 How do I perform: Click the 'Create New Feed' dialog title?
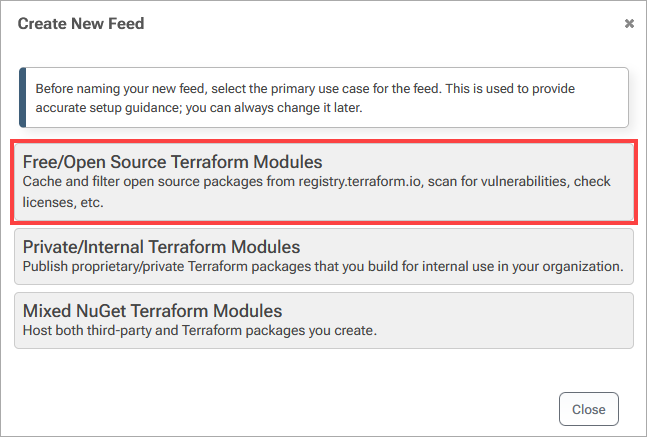81,24
